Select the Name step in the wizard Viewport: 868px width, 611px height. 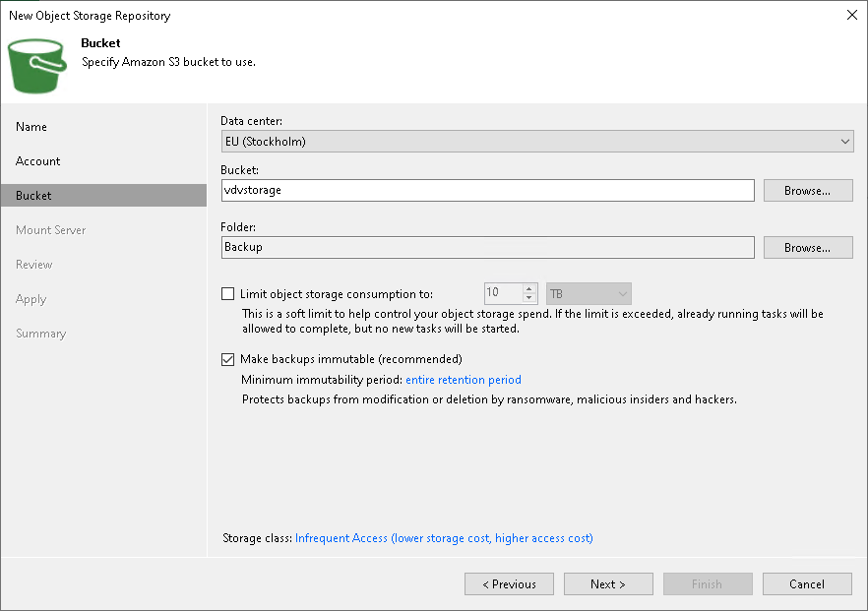point(31,126)
